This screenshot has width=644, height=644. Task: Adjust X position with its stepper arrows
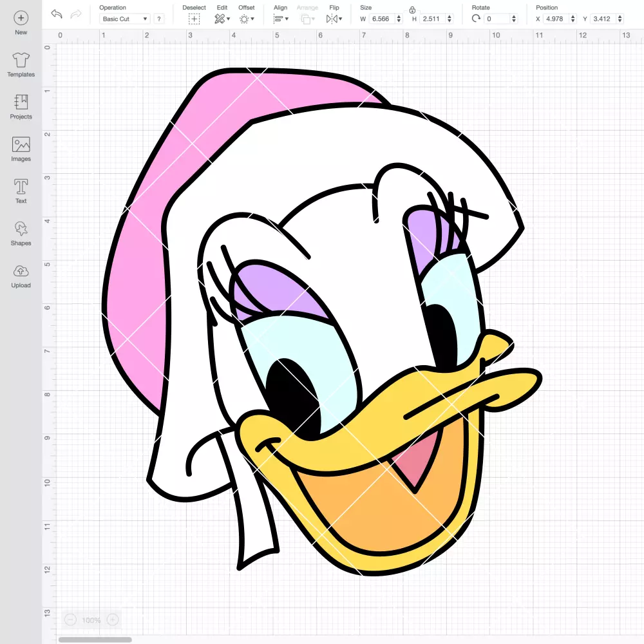coord(573,19)
